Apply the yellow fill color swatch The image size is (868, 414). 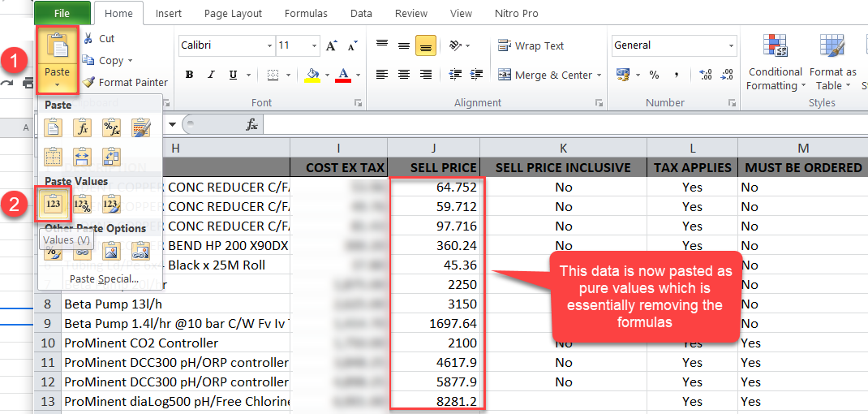pos(312,75)
